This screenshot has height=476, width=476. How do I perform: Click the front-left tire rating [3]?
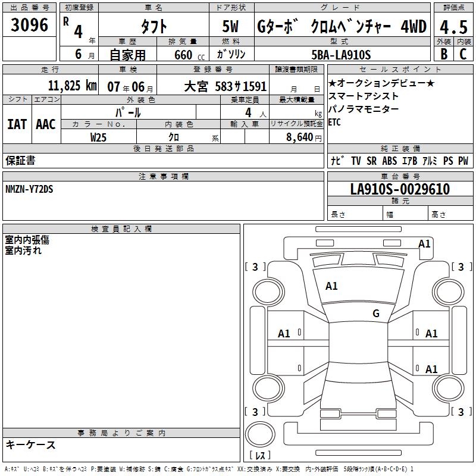point(255,267)
